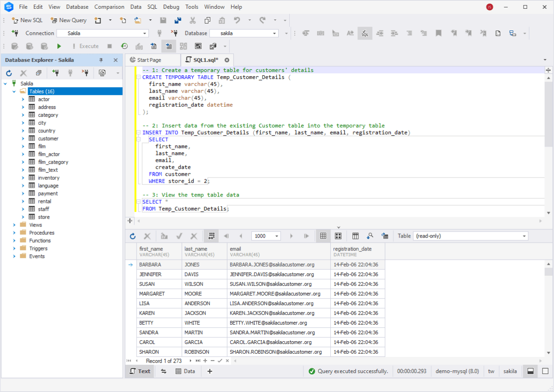
Task: Collapse the Sakila connection tree node
Action: [6, 83]
